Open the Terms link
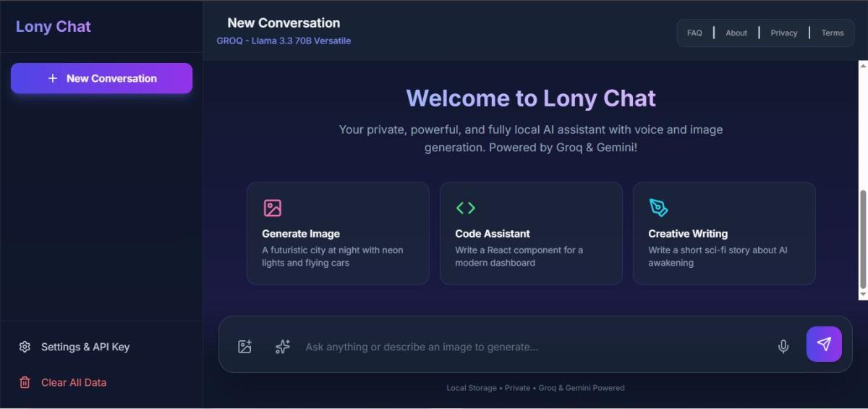This screenshot has height=409, width=868. pos(833,33)
